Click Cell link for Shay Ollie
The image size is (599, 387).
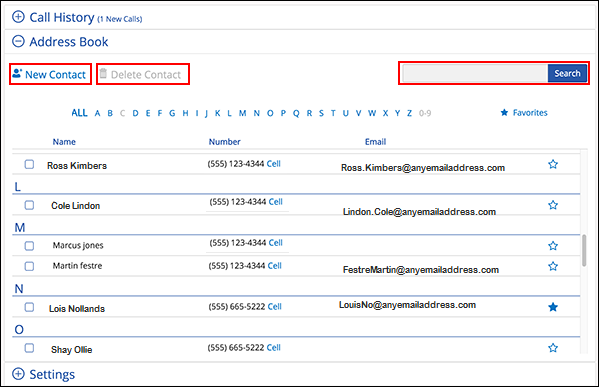pos(274,347)
